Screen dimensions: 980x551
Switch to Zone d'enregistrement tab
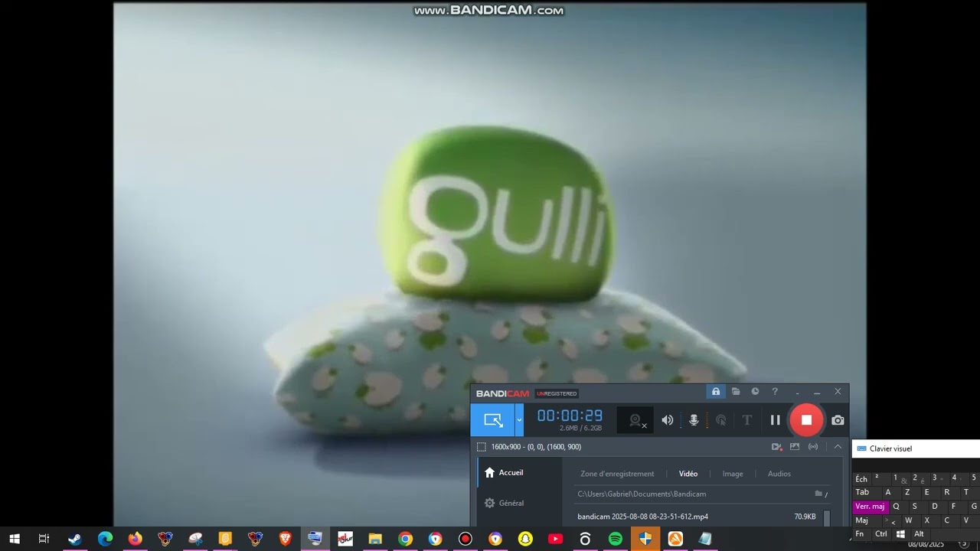617,474
